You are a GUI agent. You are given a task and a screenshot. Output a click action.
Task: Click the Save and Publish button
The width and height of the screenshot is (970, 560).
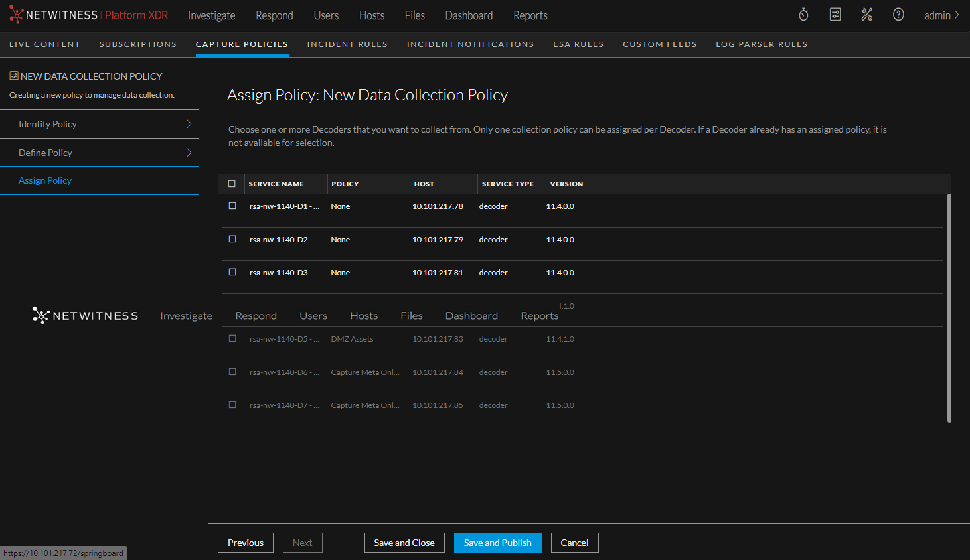pos(497,542)
